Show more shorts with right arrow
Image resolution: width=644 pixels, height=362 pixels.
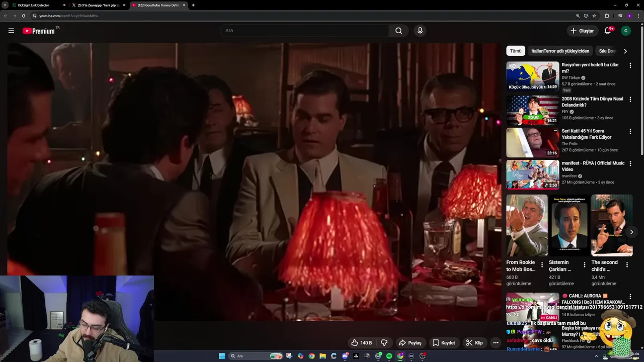631,232
